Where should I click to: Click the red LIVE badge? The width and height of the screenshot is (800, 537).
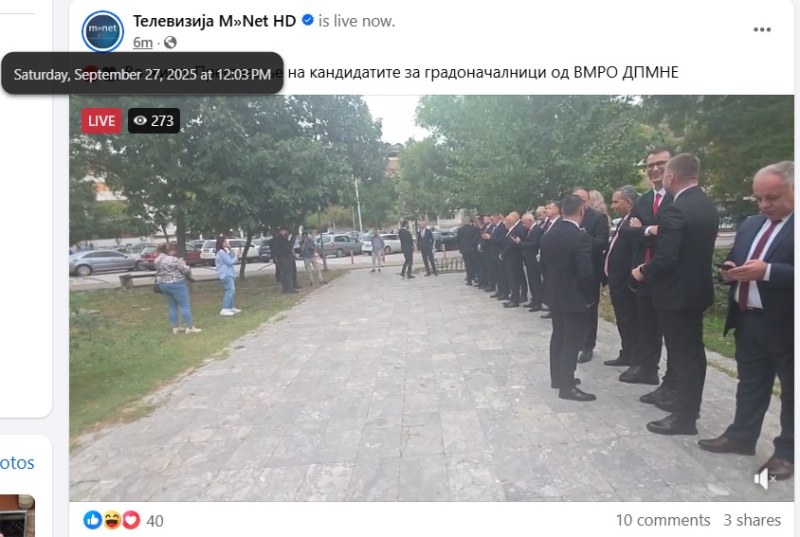101,121
